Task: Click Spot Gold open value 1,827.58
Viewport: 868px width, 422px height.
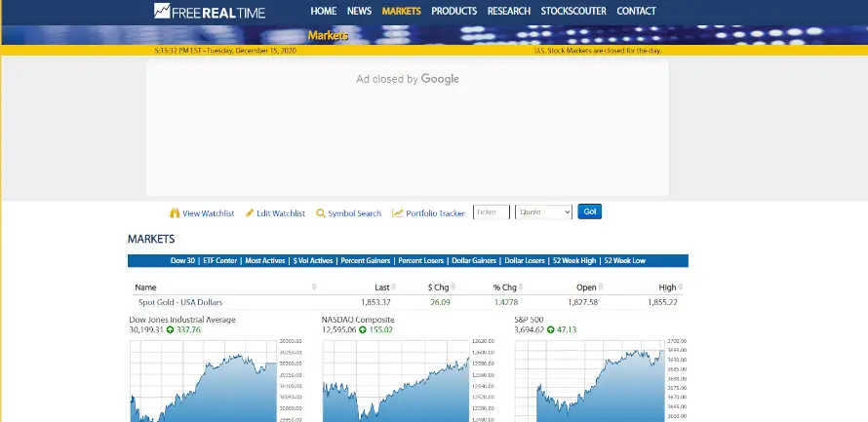Action: pyautogui.click(x=583, y=302)
